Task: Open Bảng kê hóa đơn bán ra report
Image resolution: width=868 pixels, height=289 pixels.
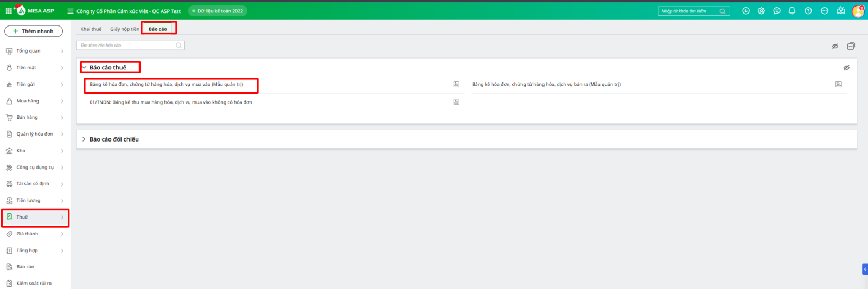Action: click(546, 85)
